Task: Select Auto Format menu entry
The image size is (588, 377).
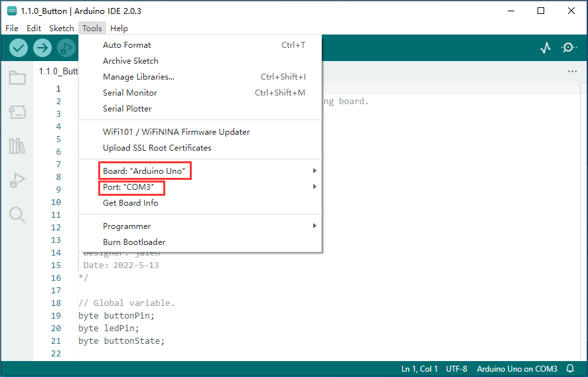Action: 200,45
